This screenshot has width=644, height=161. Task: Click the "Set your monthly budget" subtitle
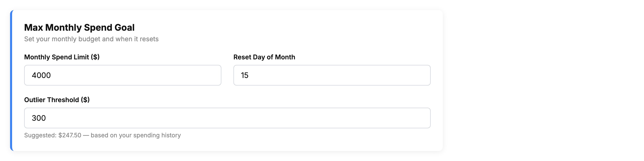point(91,39)
